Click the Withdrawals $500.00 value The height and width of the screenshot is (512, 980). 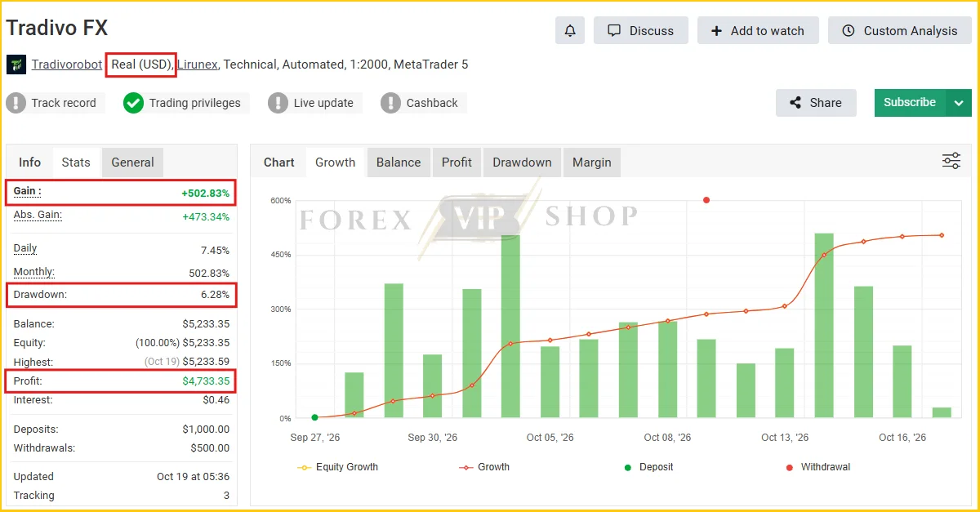coord(210,448)
